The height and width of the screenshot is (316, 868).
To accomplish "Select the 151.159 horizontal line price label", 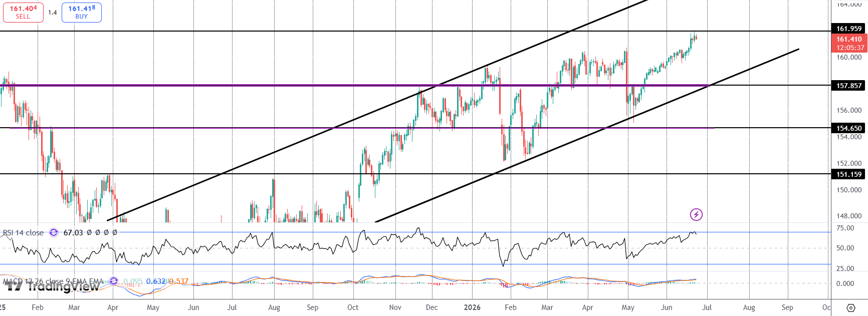I will (x=849, y=174).
